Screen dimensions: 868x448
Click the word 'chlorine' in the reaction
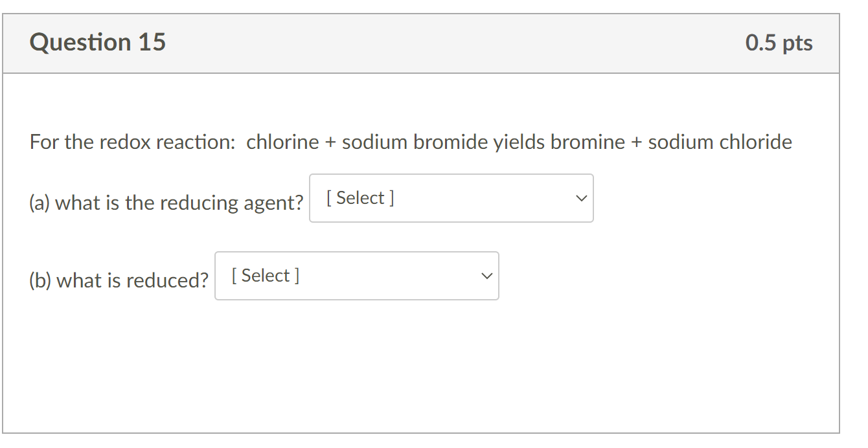[x=282, y=142]
